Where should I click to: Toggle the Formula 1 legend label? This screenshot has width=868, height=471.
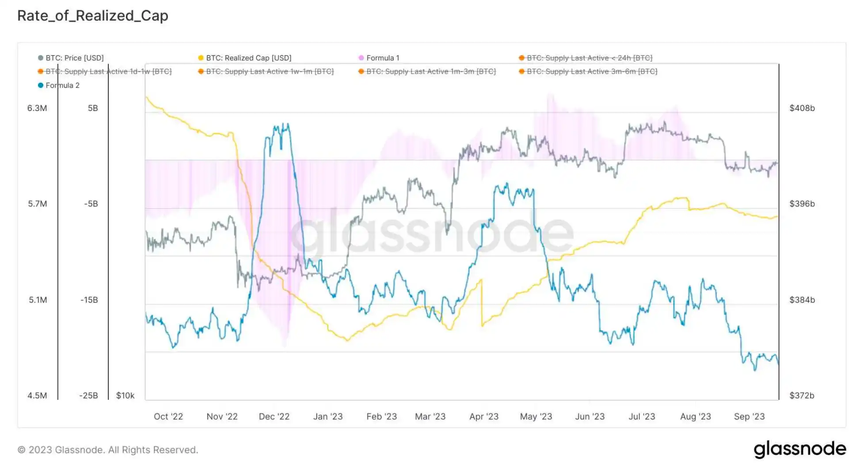click(383, 58)
